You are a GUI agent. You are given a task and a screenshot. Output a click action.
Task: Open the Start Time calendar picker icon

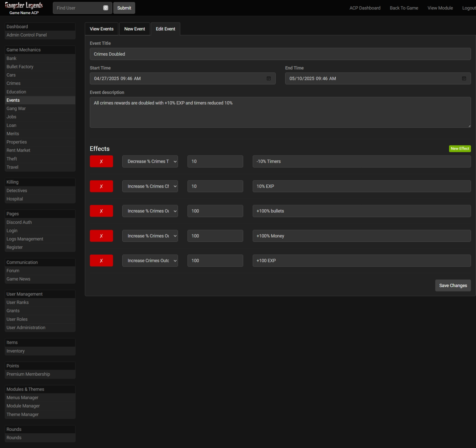[x=269, y=78]
